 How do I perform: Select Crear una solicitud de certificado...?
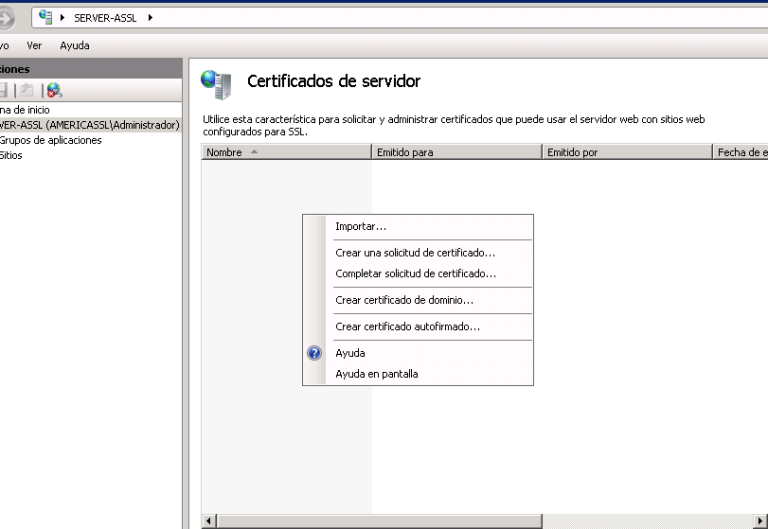click(415, 253)
